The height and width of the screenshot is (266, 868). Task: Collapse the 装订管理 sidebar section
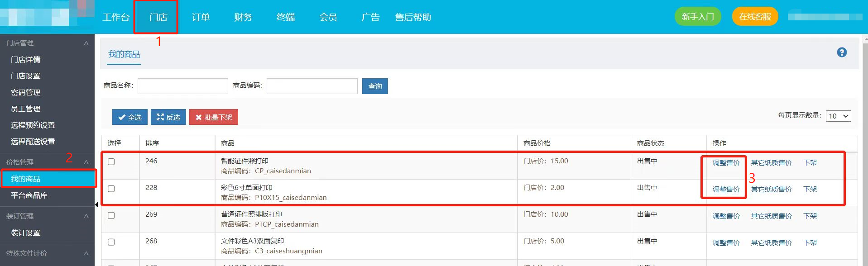coord(86,216)
